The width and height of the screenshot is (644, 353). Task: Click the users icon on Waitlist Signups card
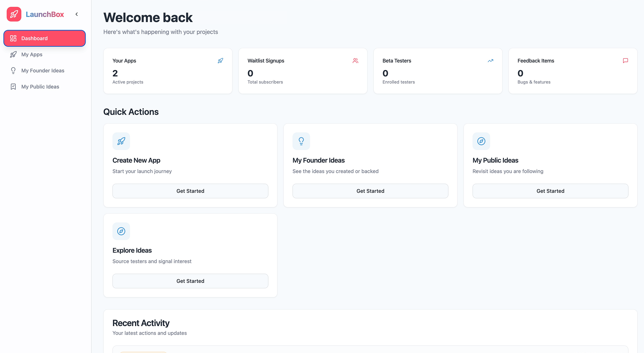[355, 61]
